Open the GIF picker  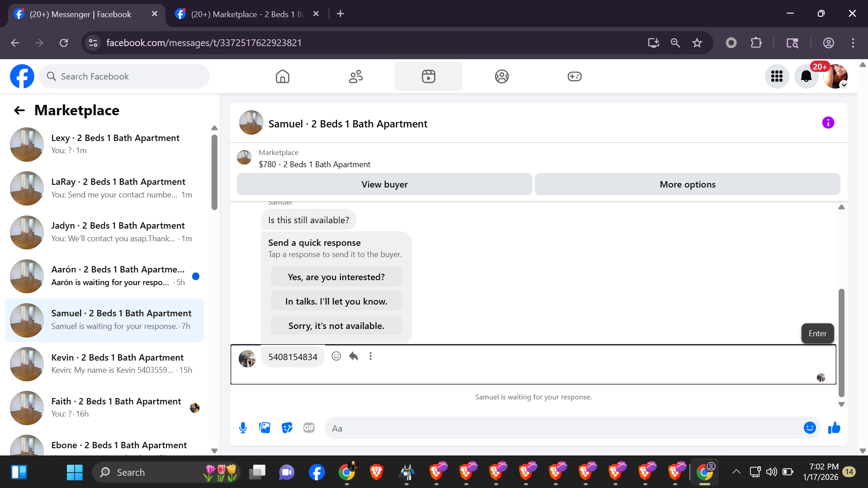(309, 428)
